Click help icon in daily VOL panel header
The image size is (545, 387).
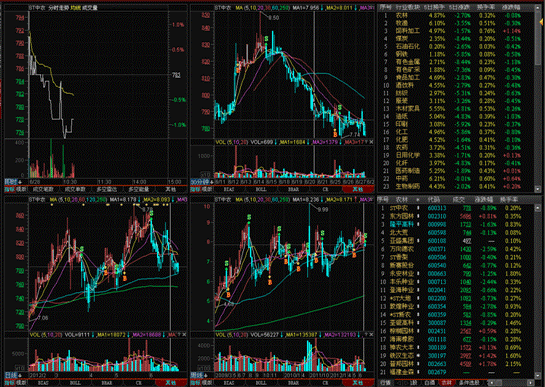pos(179,334)
